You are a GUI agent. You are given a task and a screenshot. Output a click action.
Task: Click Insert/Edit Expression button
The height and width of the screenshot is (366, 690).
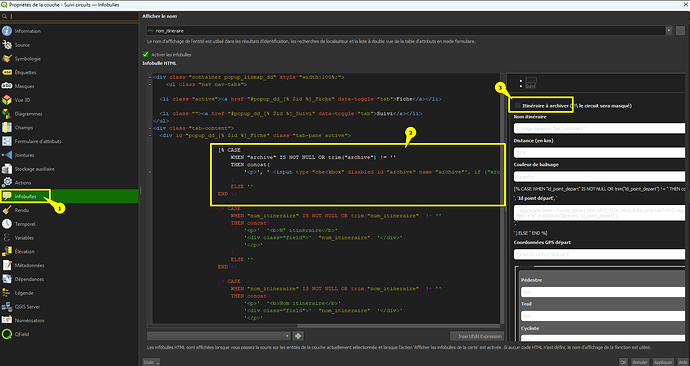477,336
